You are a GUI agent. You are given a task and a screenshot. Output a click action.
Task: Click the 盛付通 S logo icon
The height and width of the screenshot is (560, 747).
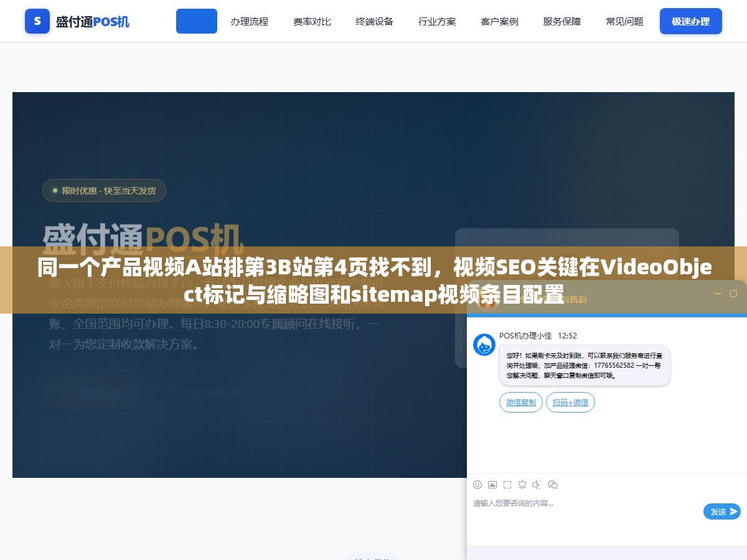[x=37, y=21]
